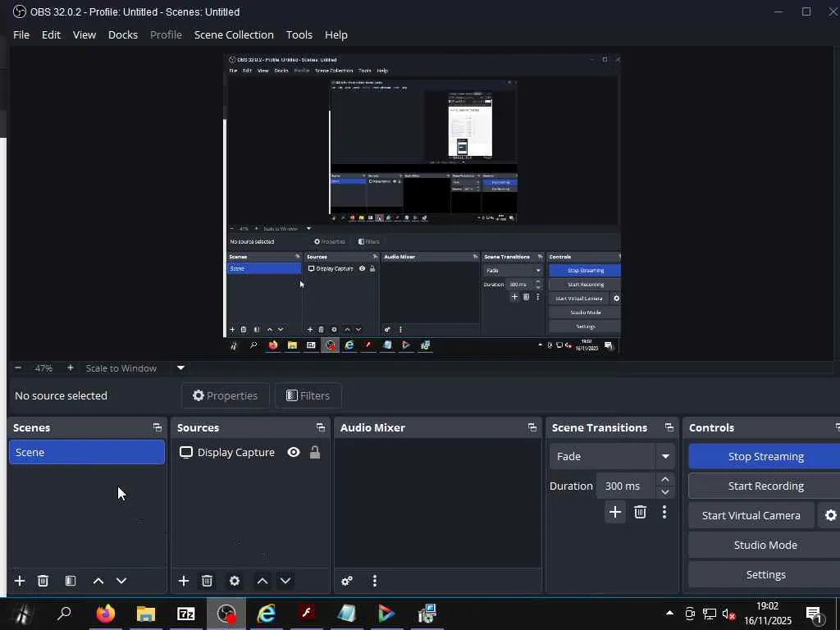Open 7-Zip from the taskbar
Image resolution: width=840 pixels, height=630 pixels.
coord(186,614)
